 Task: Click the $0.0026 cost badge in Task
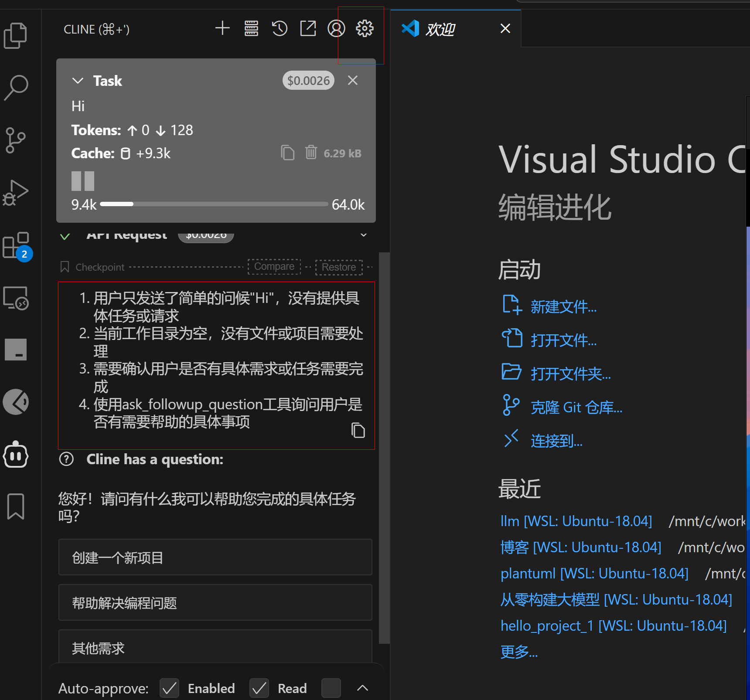(x=308, y=81)
